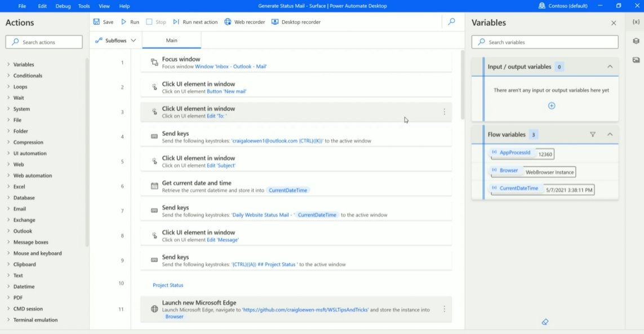Open the Web recorder
The image size is (644, 334).
[245, 22]
